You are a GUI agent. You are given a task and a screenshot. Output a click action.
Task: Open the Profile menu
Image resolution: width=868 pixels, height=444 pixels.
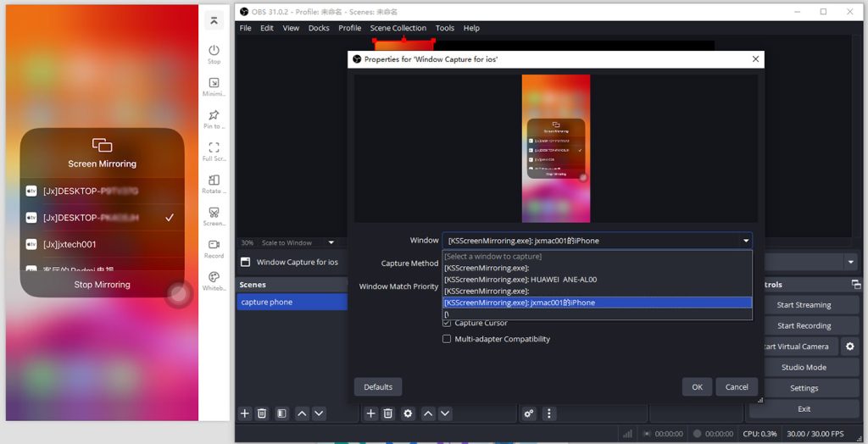350,28
